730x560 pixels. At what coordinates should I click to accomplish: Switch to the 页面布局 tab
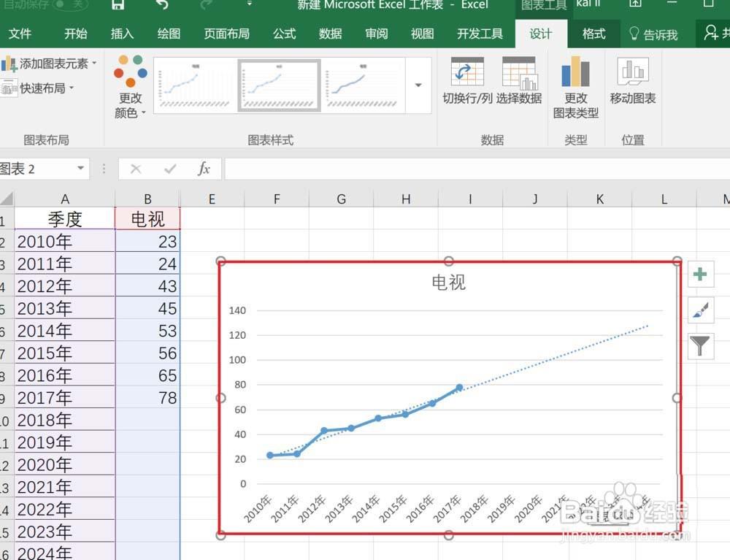pos(227,34)
